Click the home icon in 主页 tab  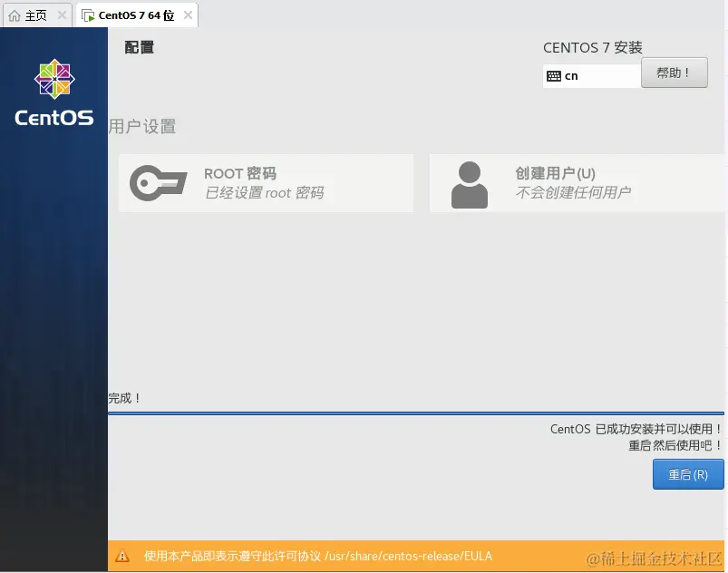click(x=15, y=15)
